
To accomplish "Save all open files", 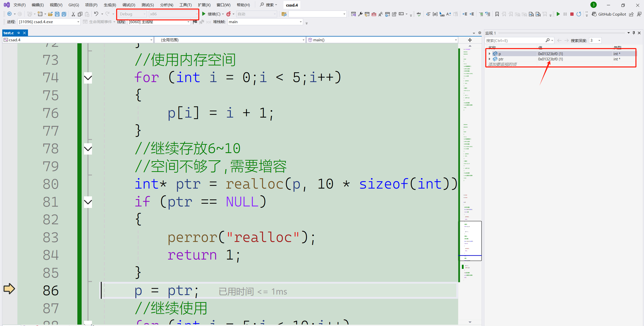I will 64,14.
